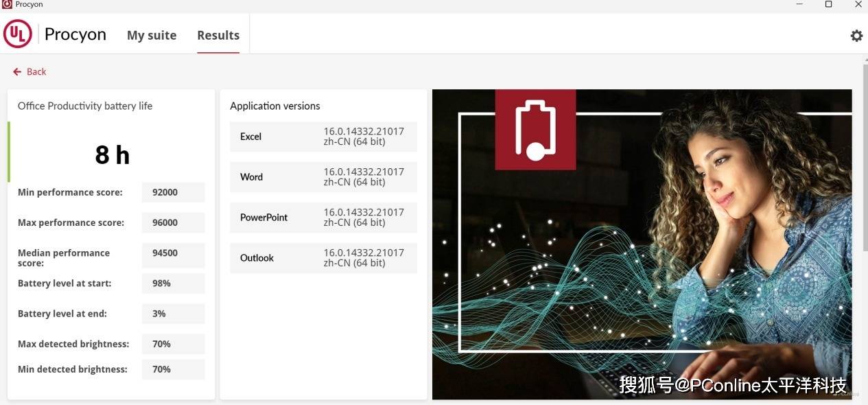This screenshot has height=405, width=868.
Task: Click the Back arrow icon
Action: pyautogui.click(x=17, y=71)
